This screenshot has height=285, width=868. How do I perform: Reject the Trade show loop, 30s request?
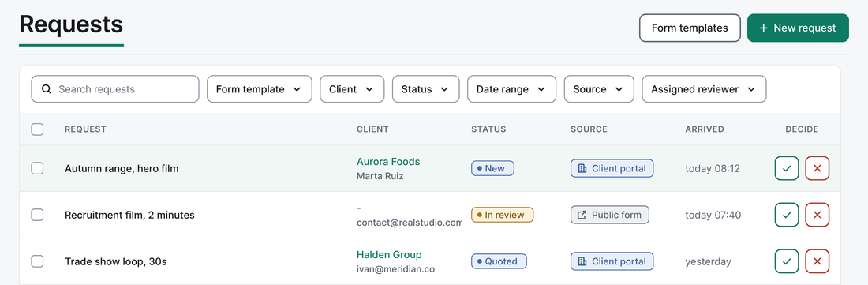pyautogui.click(x=817, y=261)
